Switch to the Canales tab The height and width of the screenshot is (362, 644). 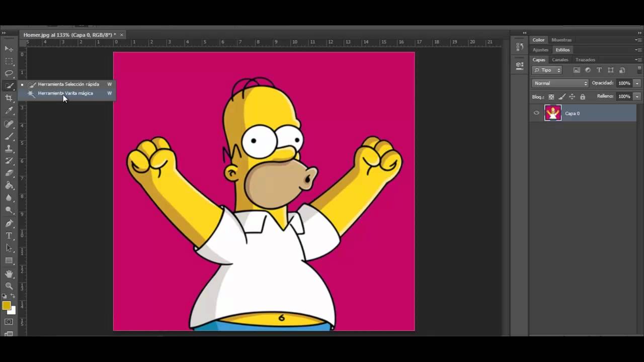click(560, 60)
